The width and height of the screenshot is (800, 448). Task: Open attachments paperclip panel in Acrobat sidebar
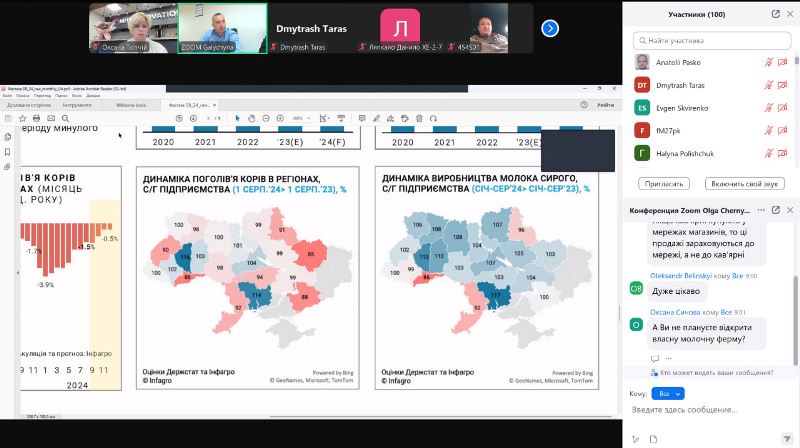[x=7, y=167]
